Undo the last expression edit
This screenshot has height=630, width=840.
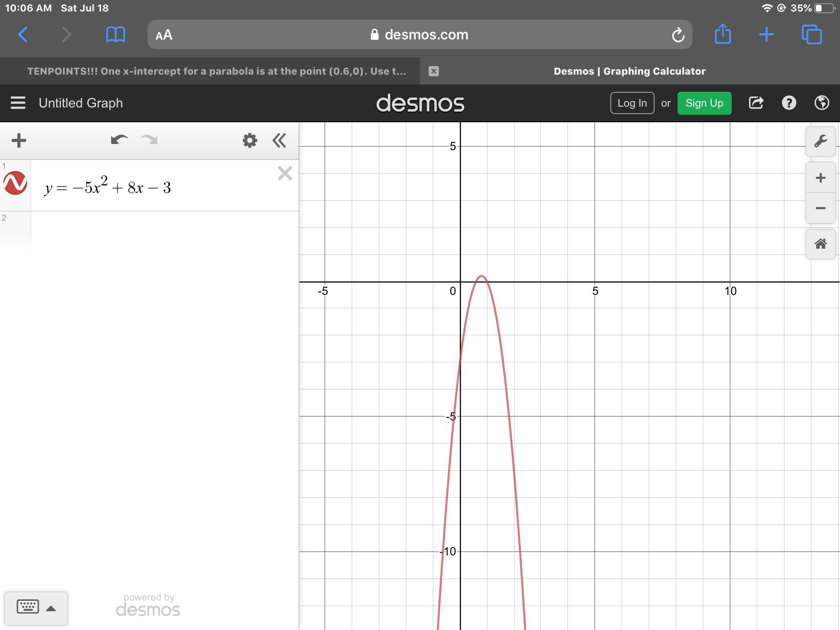[x=119, y=140]
